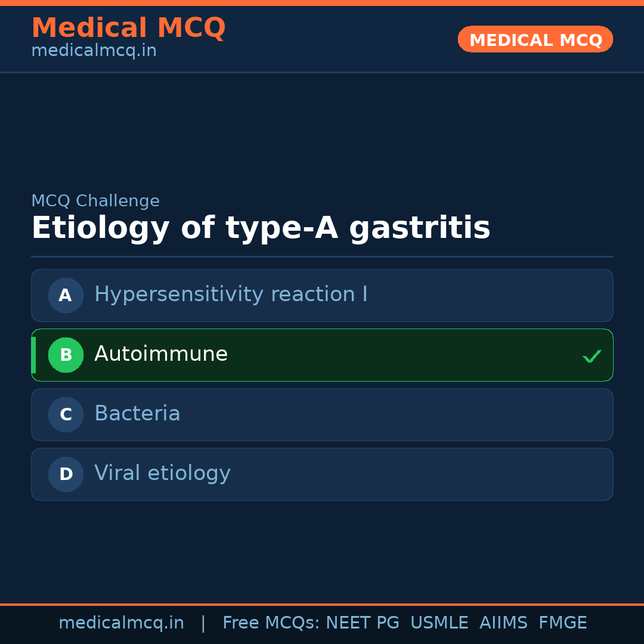
Task: Pick the "Bacteria" answer text
Action: tap(137, 414)
